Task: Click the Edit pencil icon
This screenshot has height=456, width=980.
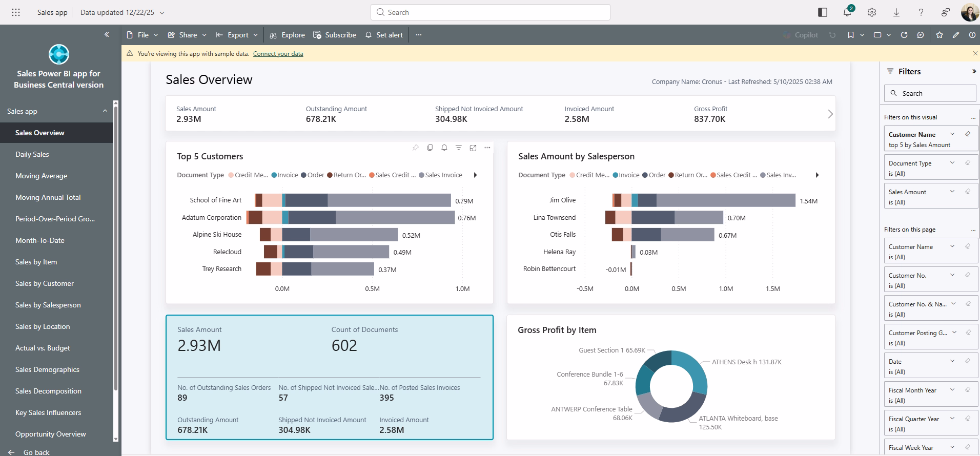Action: [956, 35]
